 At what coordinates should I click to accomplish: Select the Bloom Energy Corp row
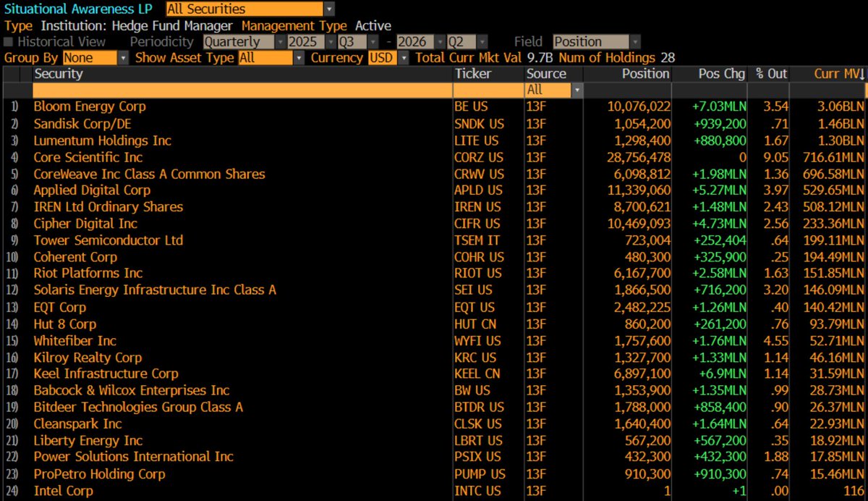click(434, 106)
